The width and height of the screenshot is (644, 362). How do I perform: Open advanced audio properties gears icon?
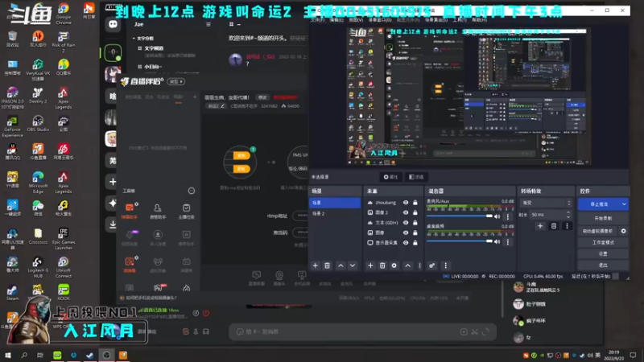pyautogui.click(x=431, y=265)
